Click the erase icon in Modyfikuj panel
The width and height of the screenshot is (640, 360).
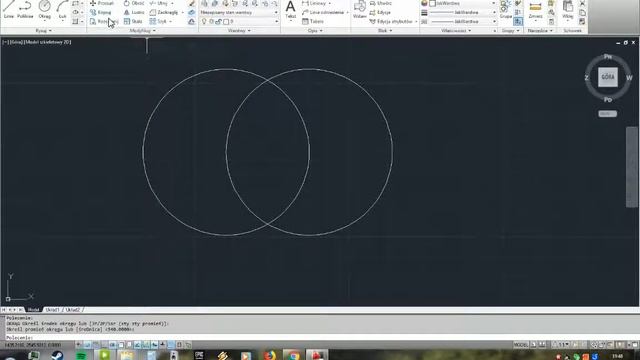[x=191, y=4]
